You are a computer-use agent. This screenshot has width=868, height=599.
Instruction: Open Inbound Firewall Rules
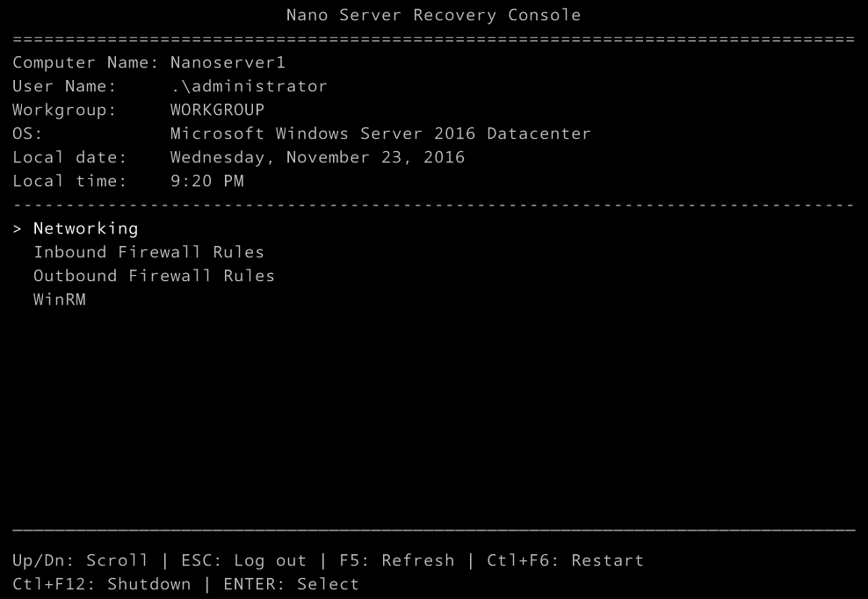tap(148, 252)
